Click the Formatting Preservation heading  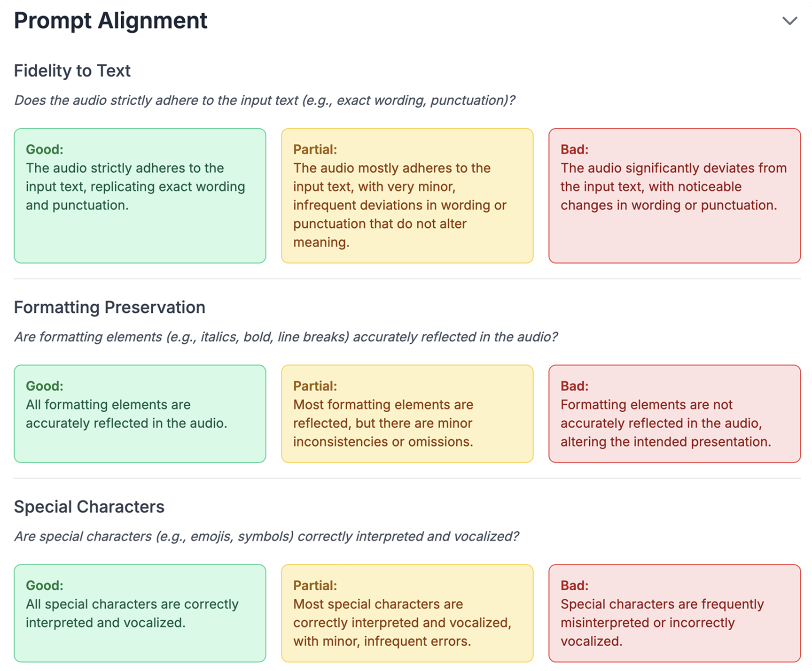[x=109, y=308]
